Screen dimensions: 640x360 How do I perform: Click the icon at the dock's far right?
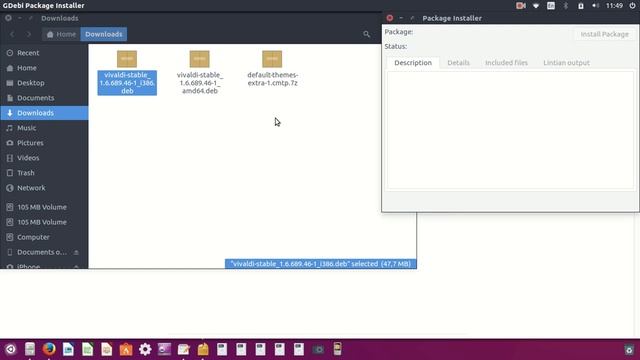[629, 350]
